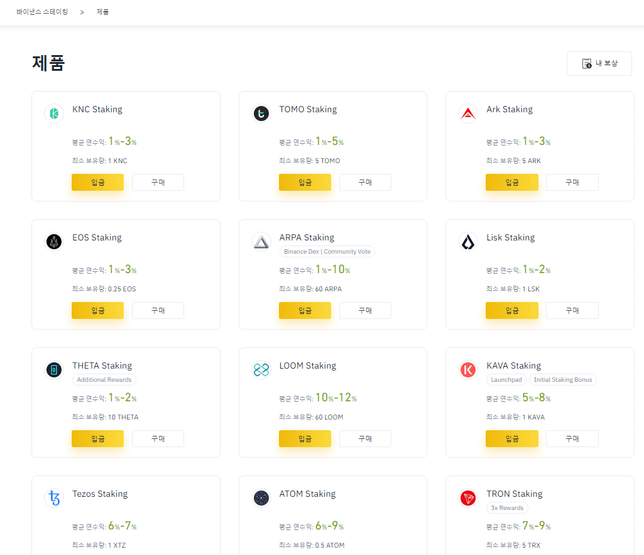Open 내 보상 rewards button
The image size is (644, 555).
click(x=599, y=63)
